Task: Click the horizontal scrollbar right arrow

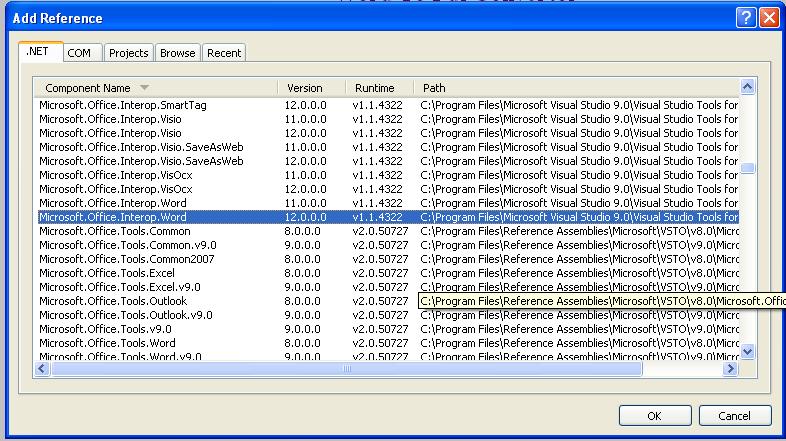Action: pyautogui.click(x=730, y=369)
